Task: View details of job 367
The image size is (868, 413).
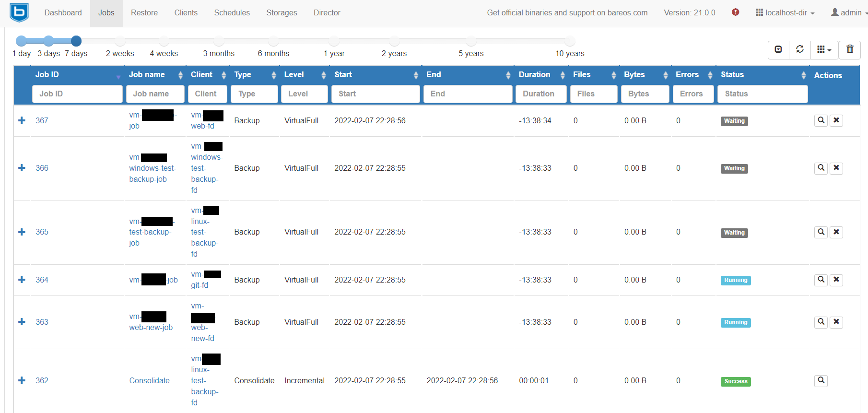Action: coord(821,120)
